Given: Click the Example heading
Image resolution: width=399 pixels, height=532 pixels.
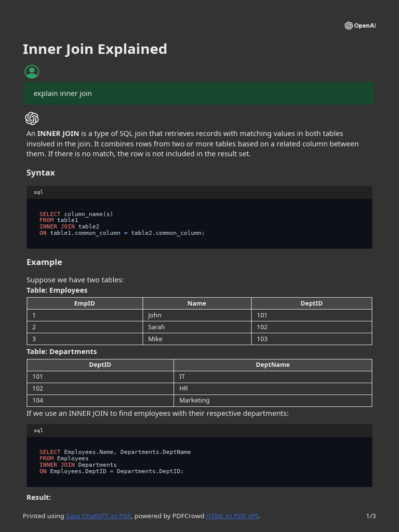Looking at the screenshot, I should (x=44, y=262).
